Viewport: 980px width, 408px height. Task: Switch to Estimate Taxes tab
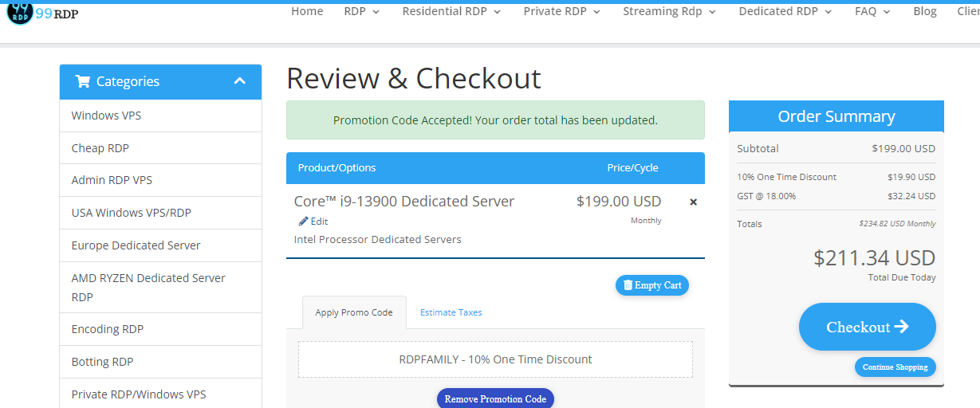tap(451, 312)
